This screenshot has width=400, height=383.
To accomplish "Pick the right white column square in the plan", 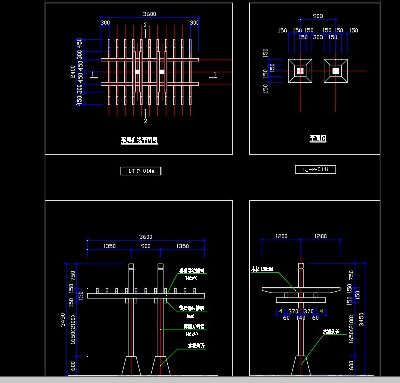I will coord(162,72).
